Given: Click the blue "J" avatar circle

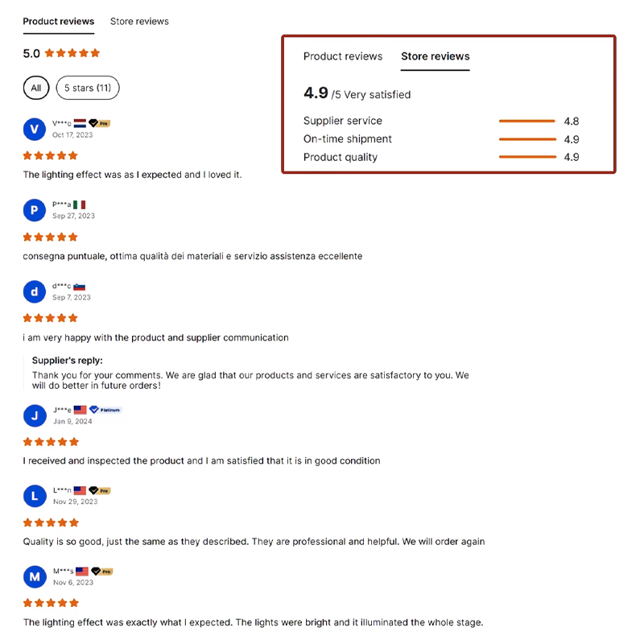Looking at the screenshot, I should (x=34, y=415).
